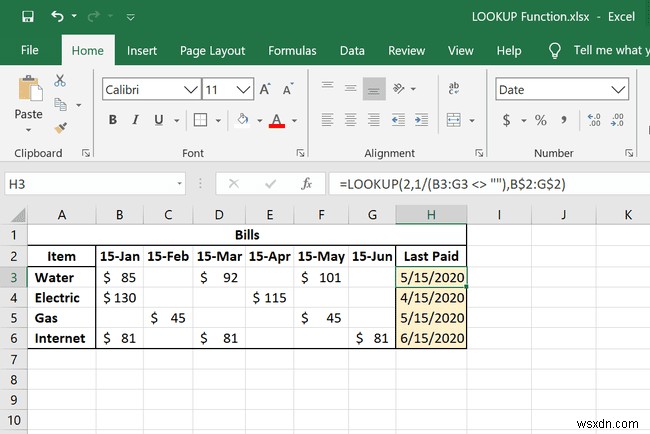650x434 pixels.
Task: Click Align Left icon
Action: [327, 120]
